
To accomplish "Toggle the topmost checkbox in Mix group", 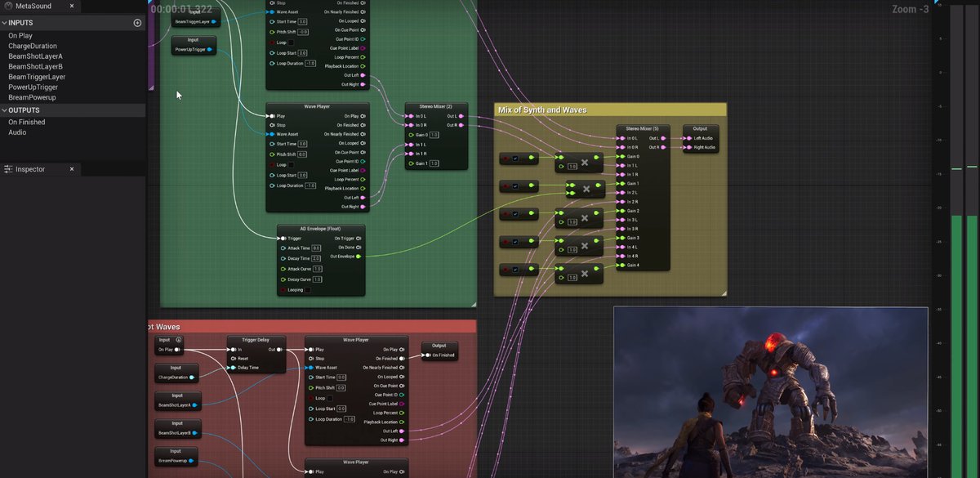I will (x=515, y=159).
